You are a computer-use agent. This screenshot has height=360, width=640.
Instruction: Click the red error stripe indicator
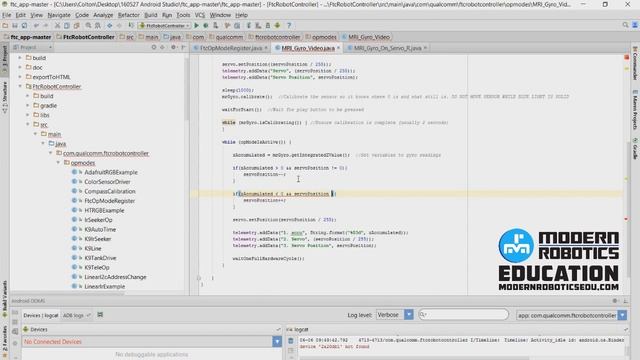(627, 58)
